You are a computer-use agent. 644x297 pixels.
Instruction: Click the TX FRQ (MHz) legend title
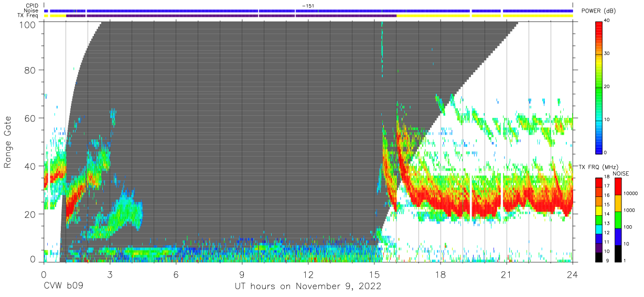click(595, 167)
